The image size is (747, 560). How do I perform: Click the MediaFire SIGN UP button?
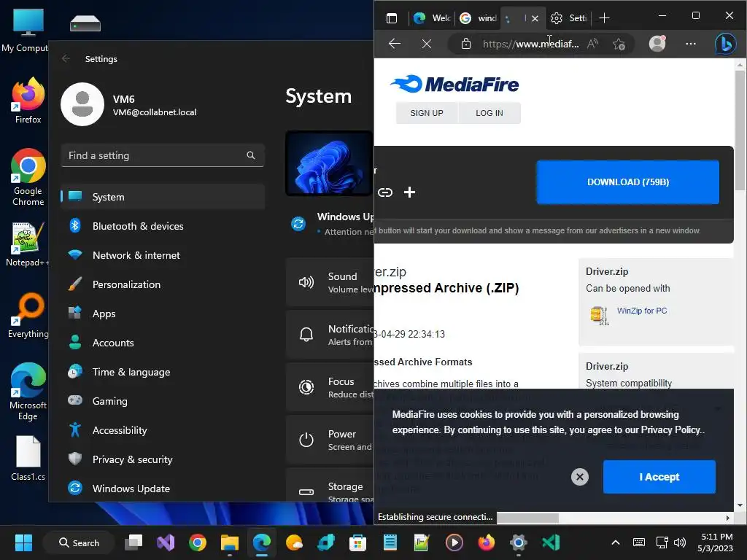426,113
